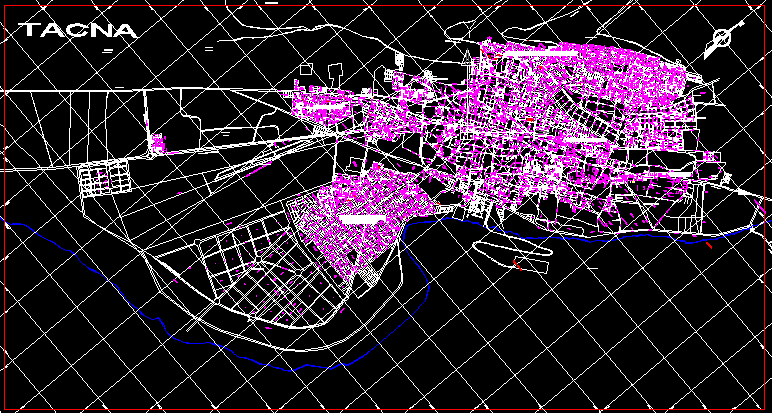Select the elongated parcel outline below the river bend
This screenshot has width=772, height=413.
point(518,256)
